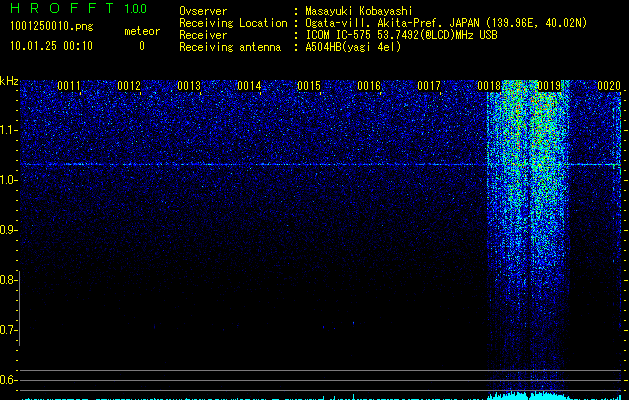Click the 0.6 kHz axis label
629x400 pixels.
pos(8,380)
